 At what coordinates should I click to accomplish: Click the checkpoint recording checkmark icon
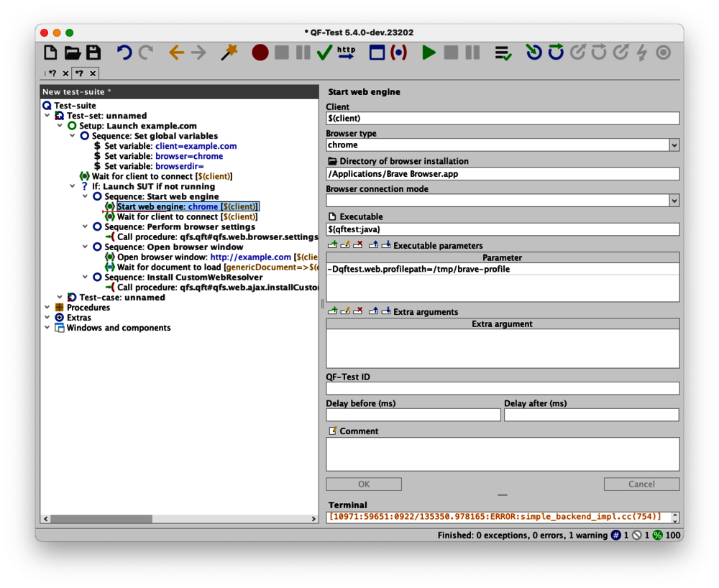click(324, 52)
